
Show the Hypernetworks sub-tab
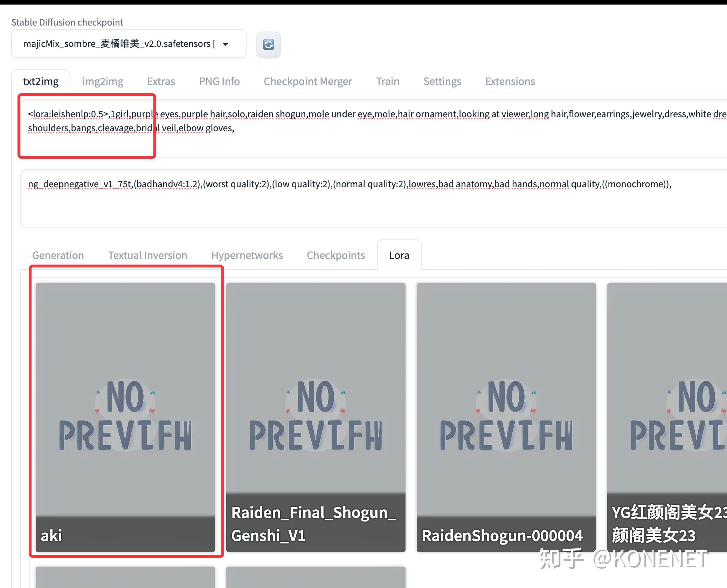[x=247, y=255]
